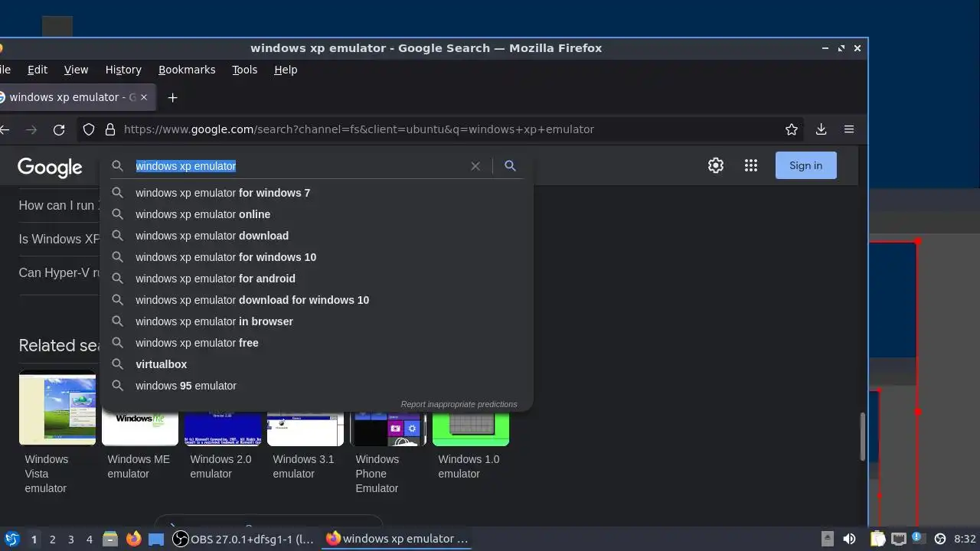Switch to workspace 2 in the pager
Viewport: 980px width, 551px height.
[52, 540]
